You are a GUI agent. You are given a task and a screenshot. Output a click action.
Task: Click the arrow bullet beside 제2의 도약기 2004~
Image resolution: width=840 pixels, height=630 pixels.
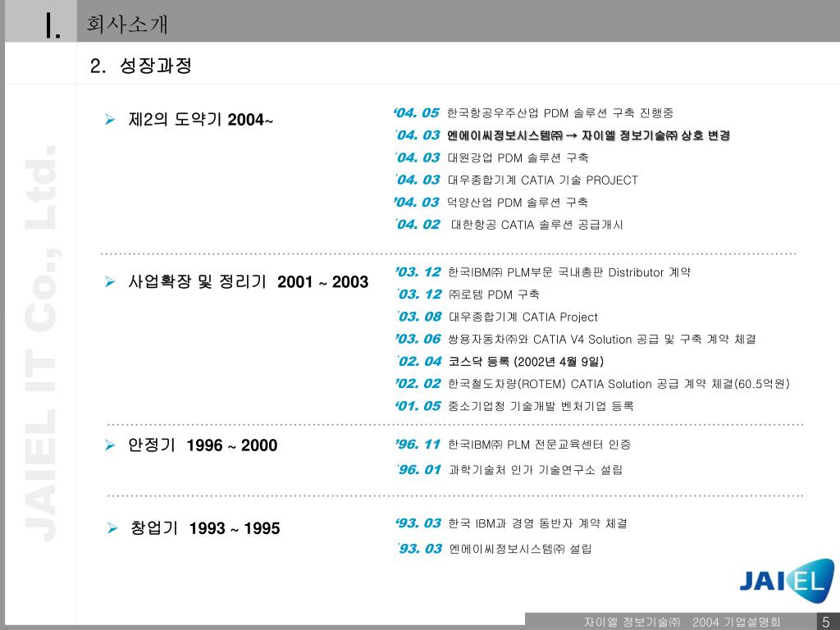[x=111, y=120]
